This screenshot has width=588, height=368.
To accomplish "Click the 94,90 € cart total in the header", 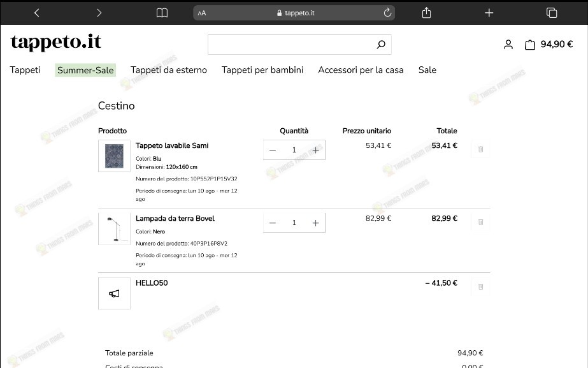I will point(557,44).
